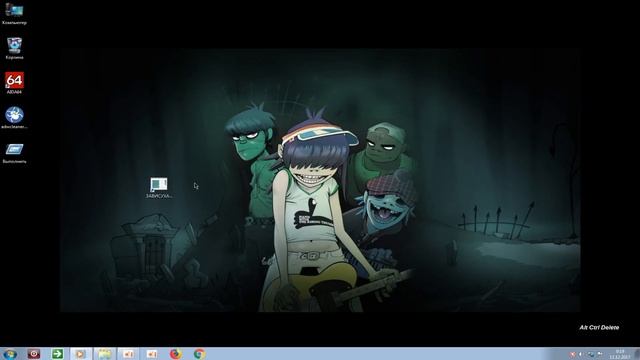This screenshot has height=360, width=640.
Task: Open the volume speaker tray icon
Action: click(581, 354)
